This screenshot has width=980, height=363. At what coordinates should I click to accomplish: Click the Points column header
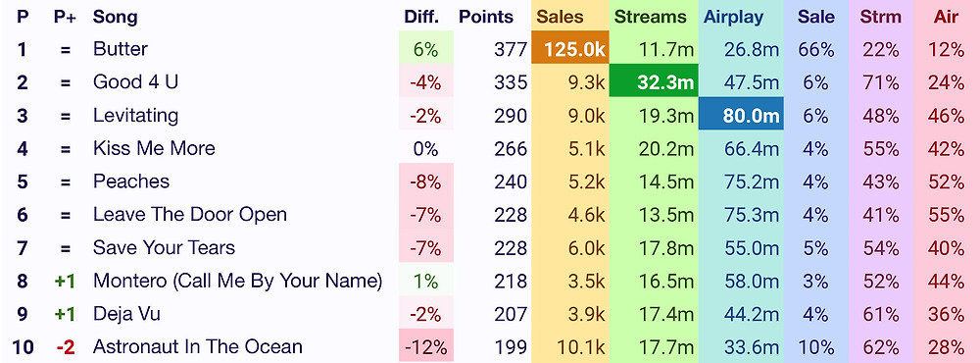(486, 17)
